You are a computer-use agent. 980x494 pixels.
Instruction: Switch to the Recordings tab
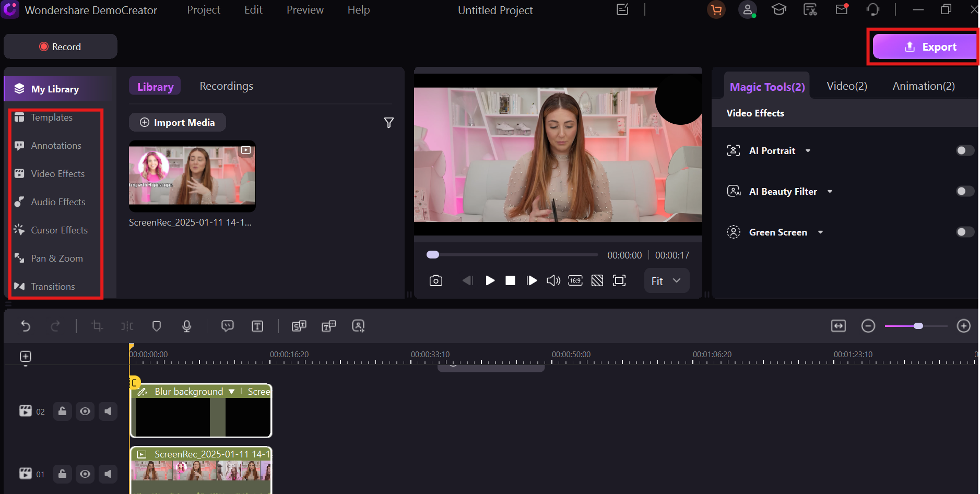pos(226,86)
